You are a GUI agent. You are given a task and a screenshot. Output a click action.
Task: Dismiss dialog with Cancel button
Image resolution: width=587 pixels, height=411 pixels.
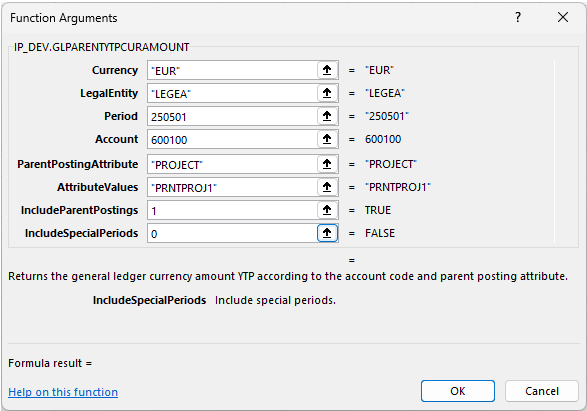[542, 391]
